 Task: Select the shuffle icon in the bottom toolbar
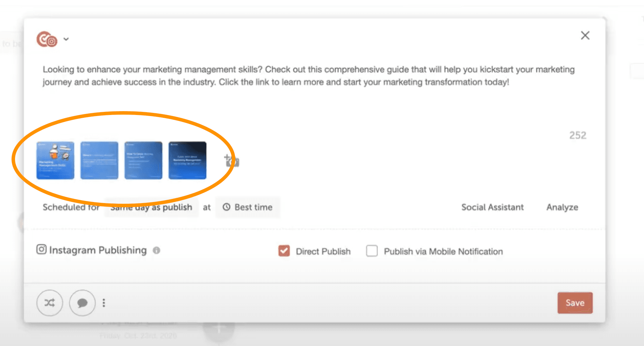tap(49, 303)
